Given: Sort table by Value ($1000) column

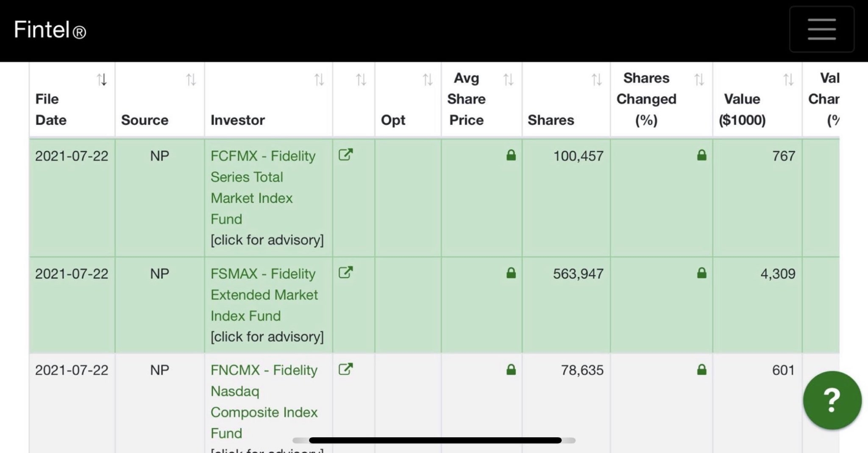Looking at the screenshot, I should pyautogui.click(x=788, y=80).
